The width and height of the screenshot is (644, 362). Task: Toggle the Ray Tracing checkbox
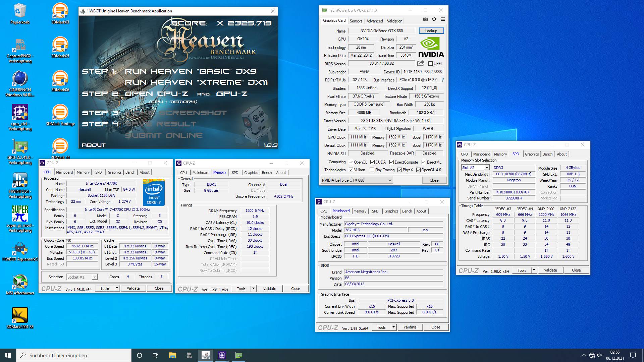372,170
